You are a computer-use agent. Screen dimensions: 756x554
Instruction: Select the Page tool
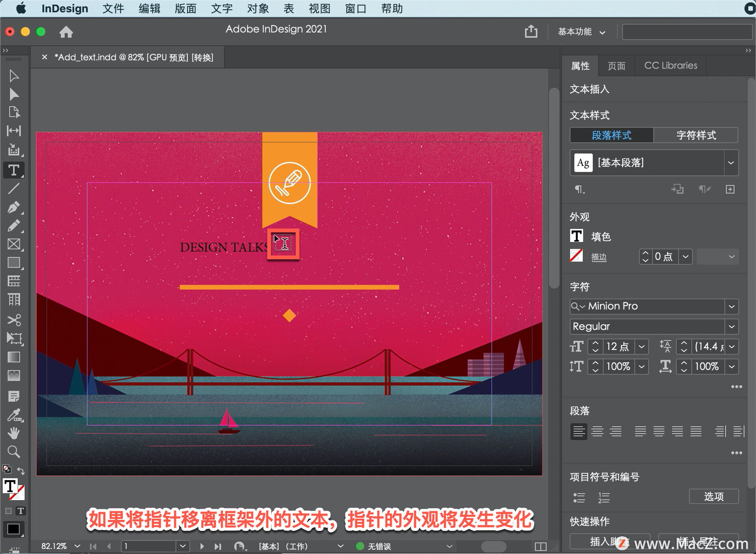(14, 113)
